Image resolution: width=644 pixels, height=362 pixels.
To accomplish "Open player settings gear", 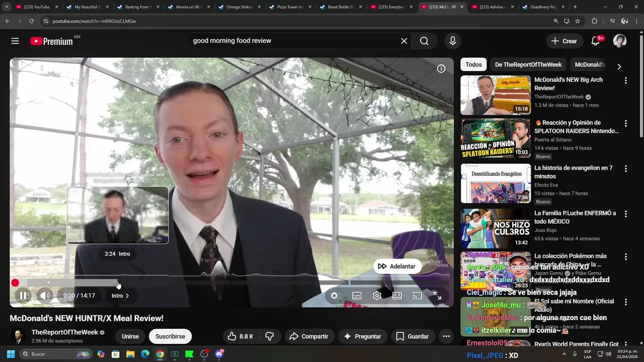I will (377, 296).
